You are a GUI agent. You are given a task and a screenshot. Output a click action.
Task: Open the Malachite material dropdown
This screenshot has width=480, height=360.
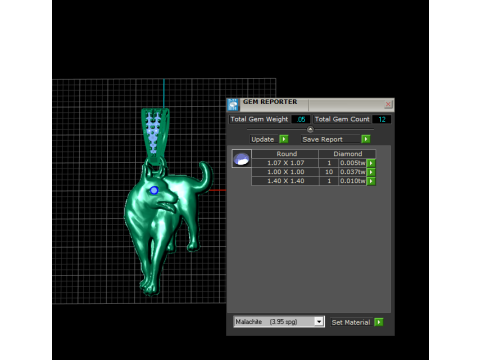click(319, 322)
